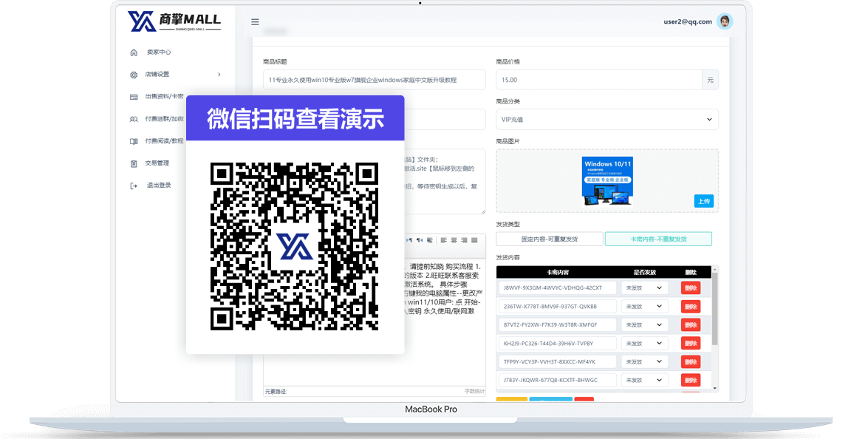Click the blue 上传 upload button
Viewport: 868px width, 439px height.
click(703, 202)
